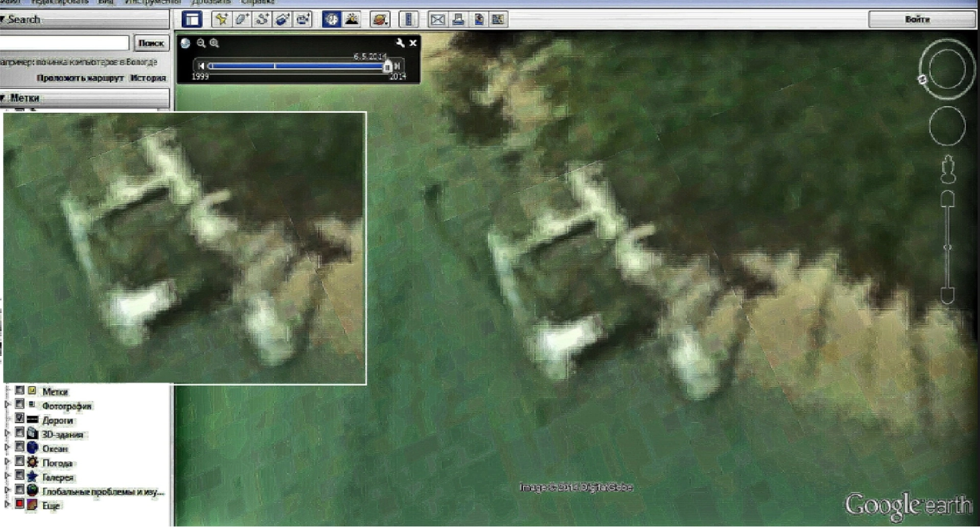Open the planet switcher icon
This screenshot has width=980, height=529.
(380, 19)
